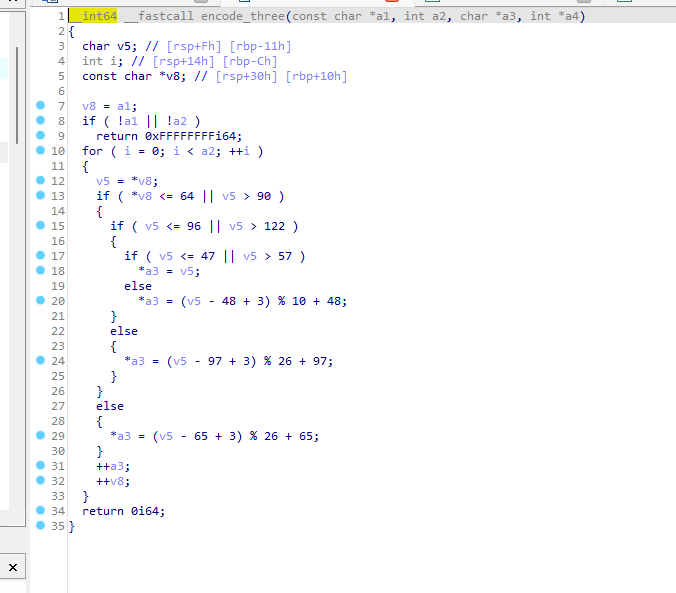Viewport: 676px width, 593px height.
Task: Toggle breakpoint on the ++v8 line
Action: (40, 480)
